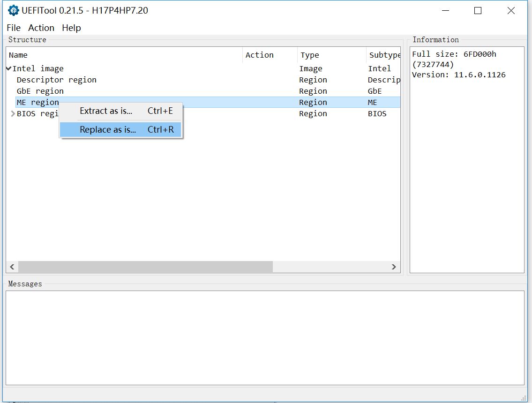Open the Help menu
Viewport: 532px width, 403px height.
pyautogui.click(x=71, y=28)
